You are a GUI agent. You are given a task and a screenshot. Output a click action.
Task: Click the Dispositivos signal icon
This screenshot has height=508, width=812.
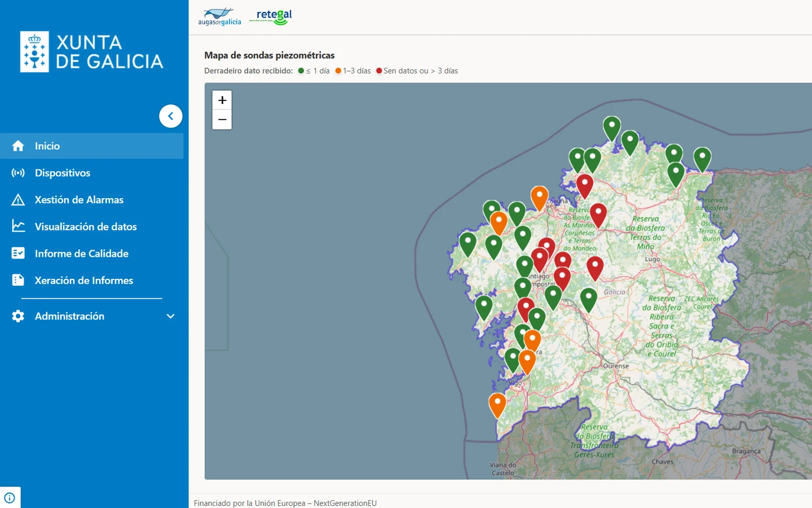18,173
